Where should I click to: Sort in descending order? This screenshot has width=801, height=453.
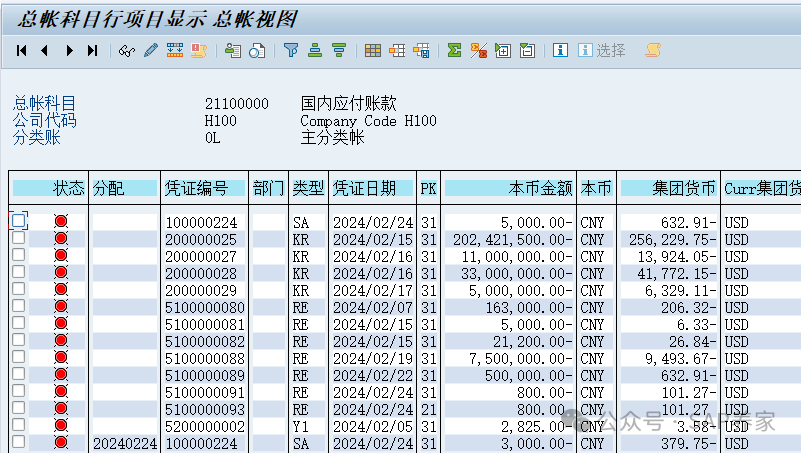click(x=339, y=51)
